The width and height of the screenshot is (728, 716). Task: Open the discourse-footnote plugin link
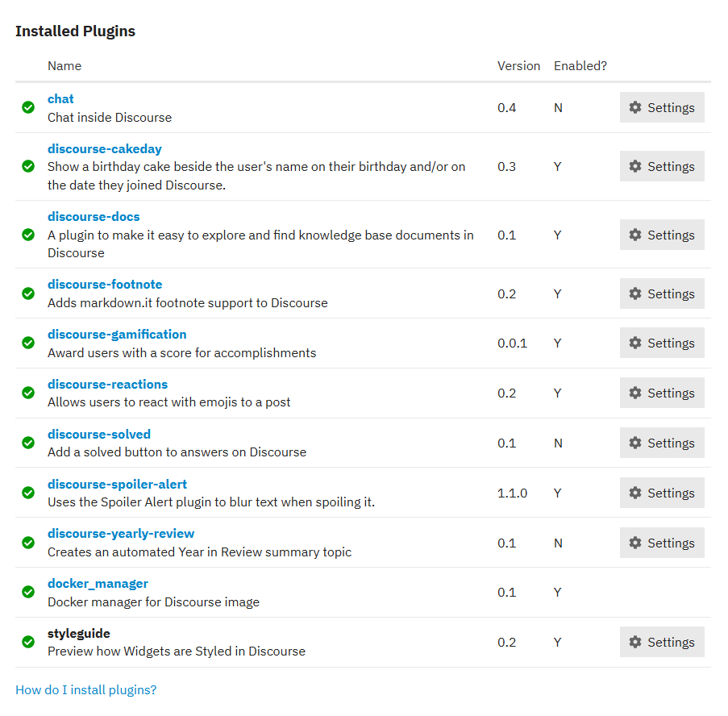click(105, 284)
